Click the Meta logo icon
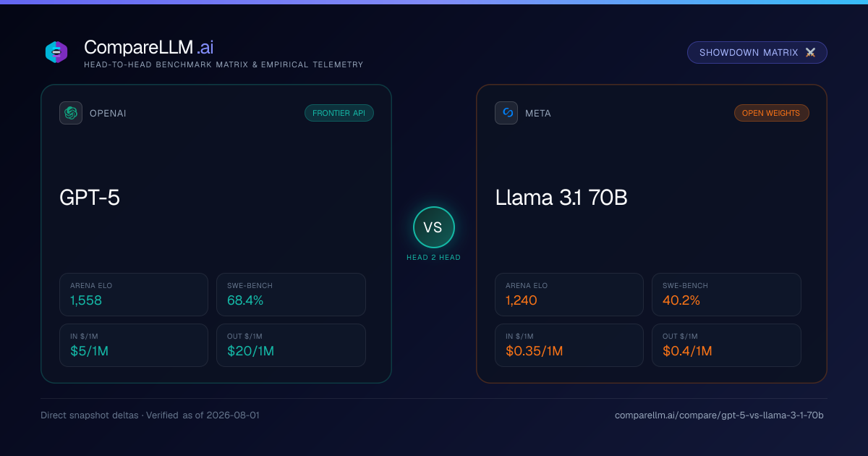 tap(506, 113)
